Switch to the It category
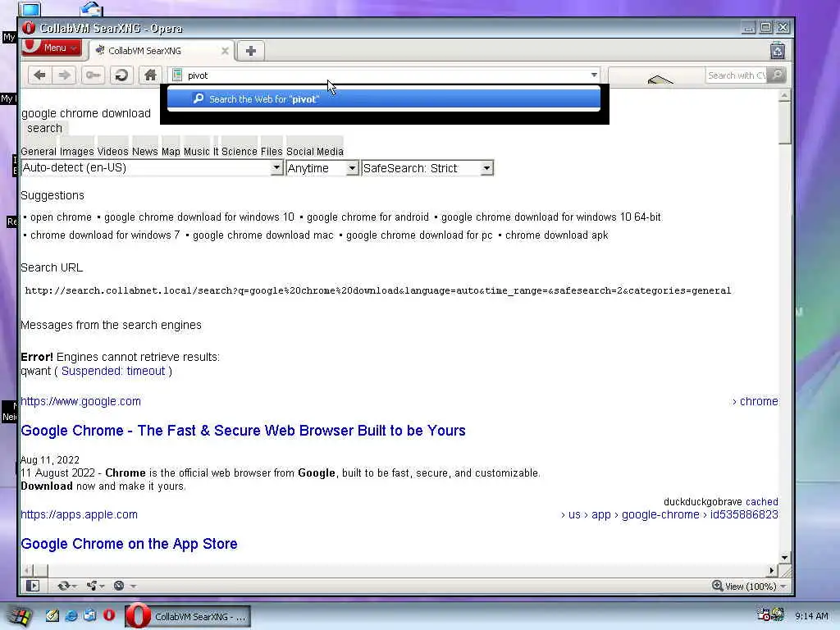840x630 pixels. [216, 152]
